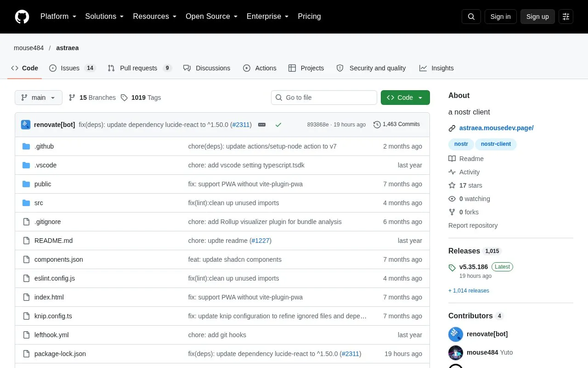
Task: Open the Pricing link
Action: pyautogui.click(x=309, y=17)
